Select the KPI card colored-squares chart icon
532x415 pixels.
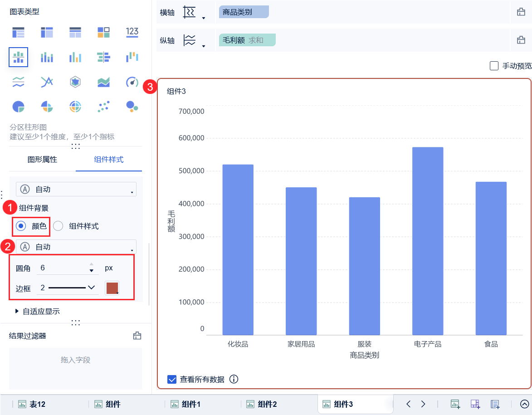click(103, 33)
